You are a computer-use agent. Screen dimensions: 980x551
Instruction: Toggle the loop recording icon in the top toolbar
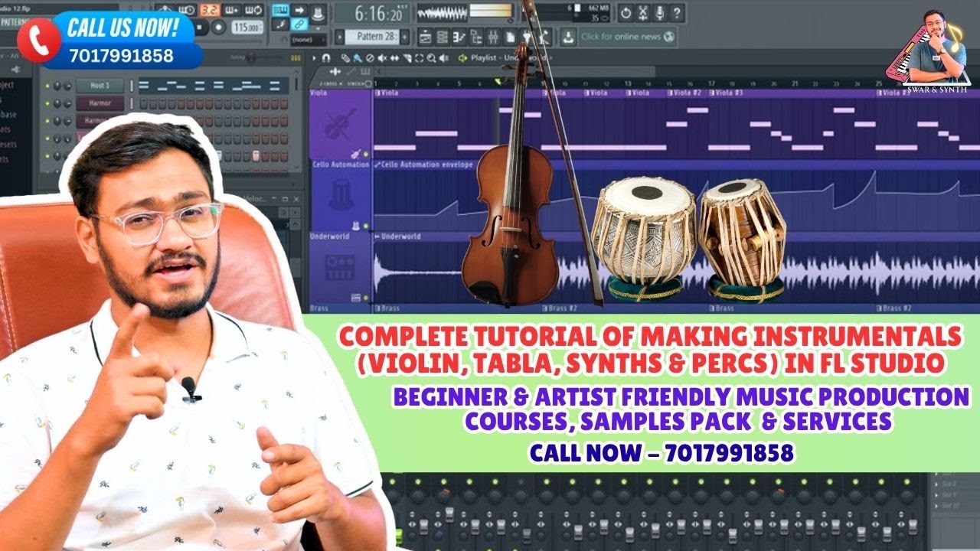(254, 10)
